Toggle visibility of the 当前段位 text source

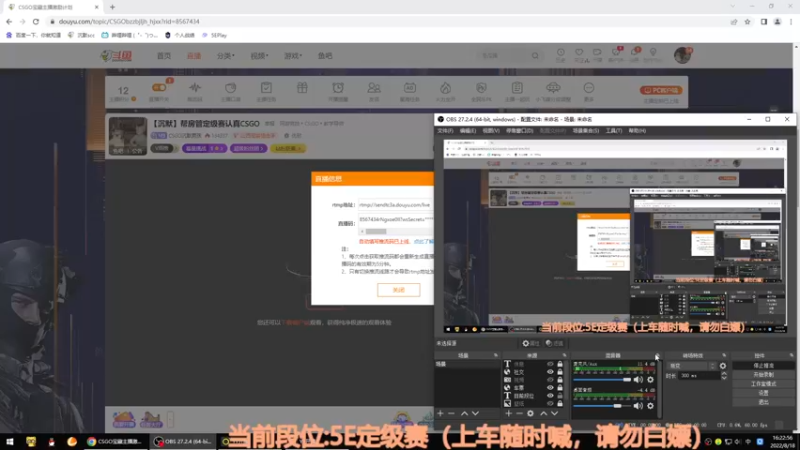pos(550,395)
